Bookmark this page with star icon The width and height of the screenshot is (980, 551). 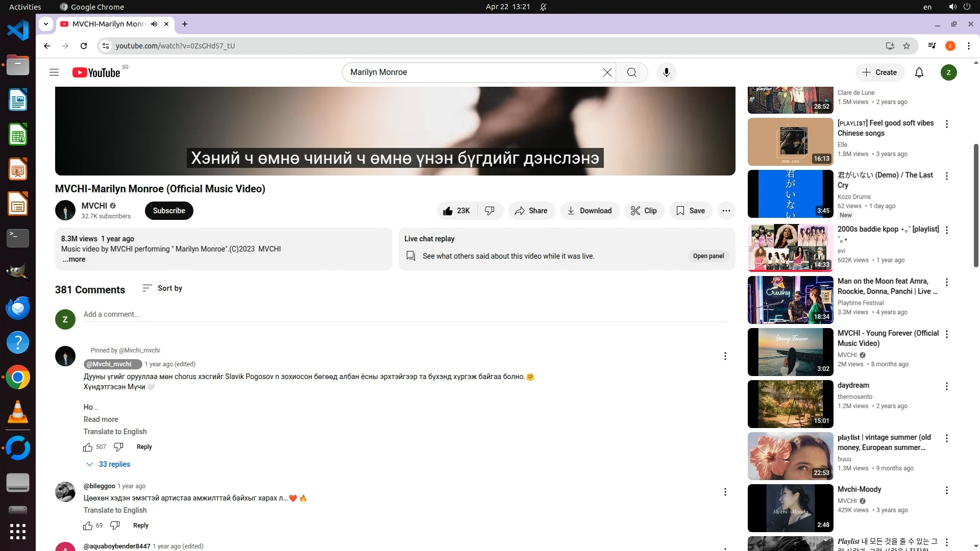[906, 46]
